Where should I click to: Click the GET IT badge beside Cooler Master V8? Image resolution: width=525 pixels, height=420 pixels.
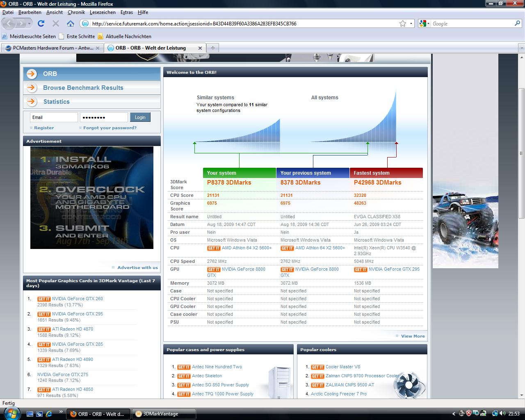pyautogui.click(x=317, y=367)
